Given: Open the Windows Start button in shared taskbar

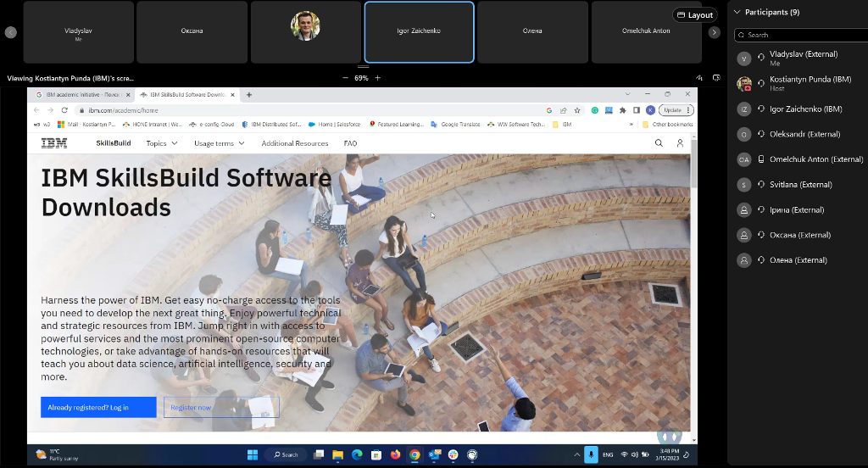Looking at the screenshot, I should click(x=253, y=455).
